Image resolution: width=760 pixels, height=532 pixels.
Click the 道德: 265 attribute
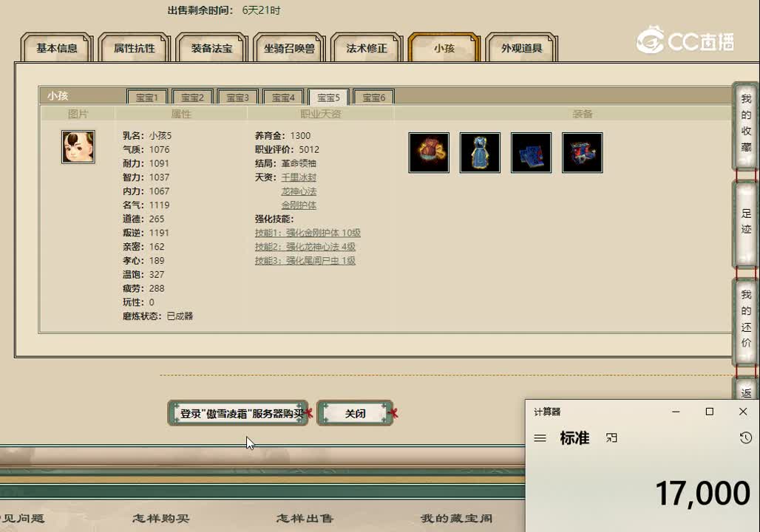coord(143,219)
